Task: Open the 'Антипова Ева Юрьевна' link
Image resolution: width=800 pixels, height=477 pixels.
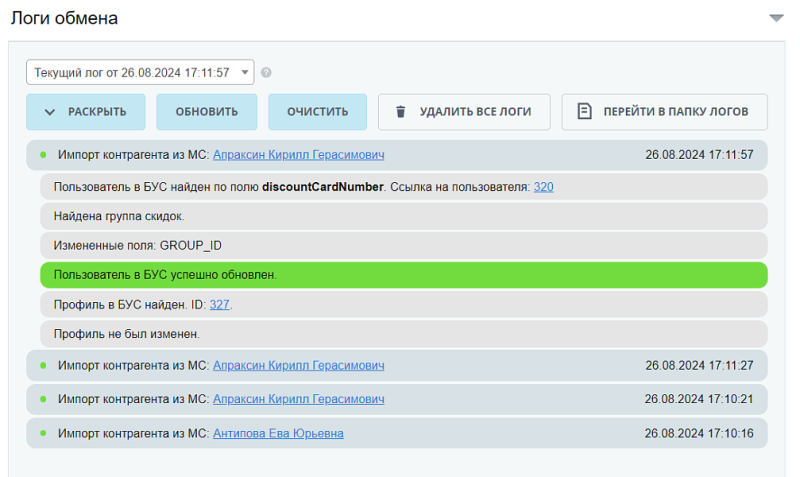Action: (x=278, y=433)
